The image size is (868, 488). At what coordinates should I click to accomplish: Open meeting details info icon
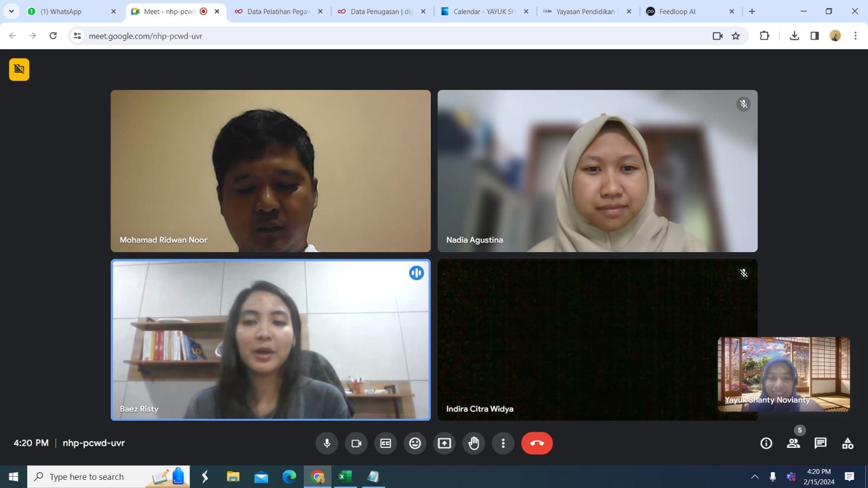click(766, 443)
